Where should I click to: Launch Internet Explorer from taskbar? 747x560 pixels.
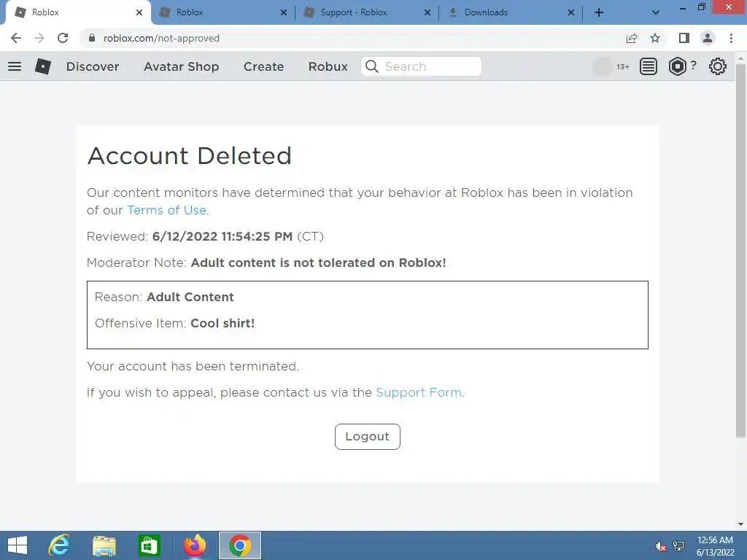[x=59, y=545]
